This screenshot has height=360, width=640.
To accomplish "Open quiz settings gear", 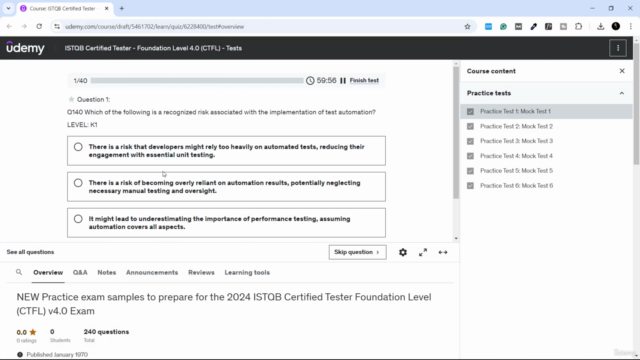I will [403, 252].
